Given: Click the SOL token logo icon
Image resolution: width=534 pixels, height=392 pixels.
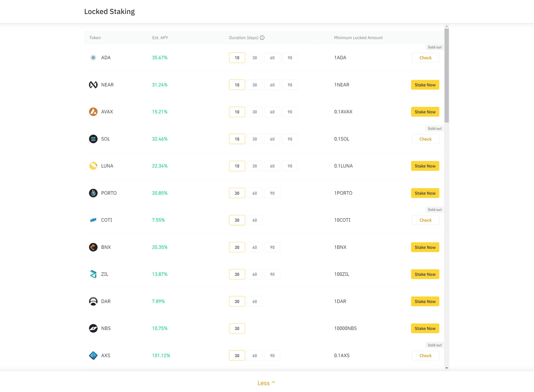Looking at the screenshot, I should pos(93,139).
